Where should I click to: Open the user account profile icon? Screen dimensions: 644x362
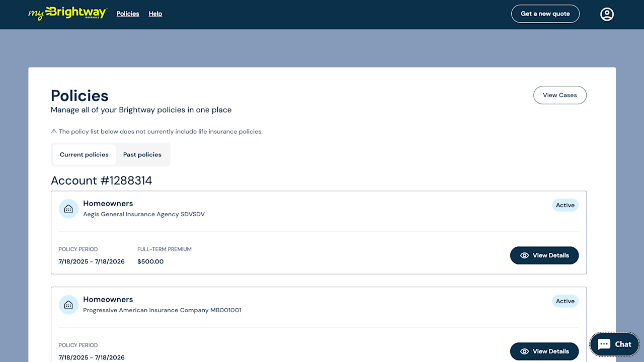tap(607, 14)
